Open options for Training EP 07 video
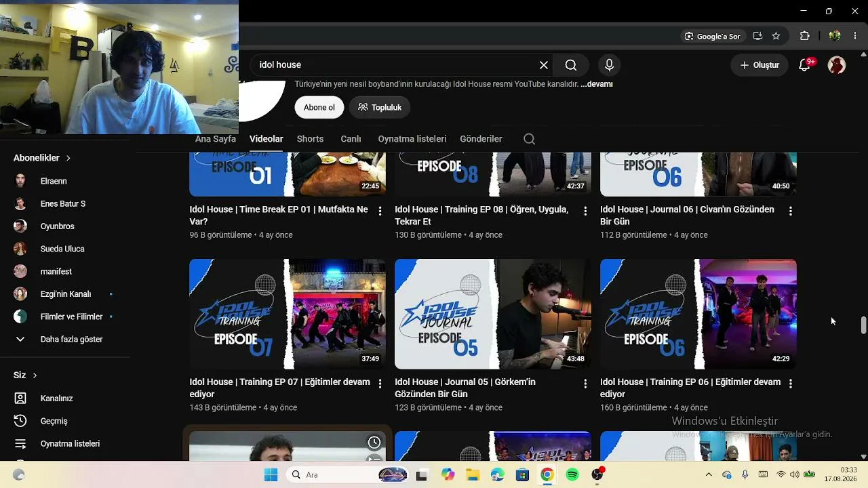This screenshot has width=868, height=488. click(380, 384)
